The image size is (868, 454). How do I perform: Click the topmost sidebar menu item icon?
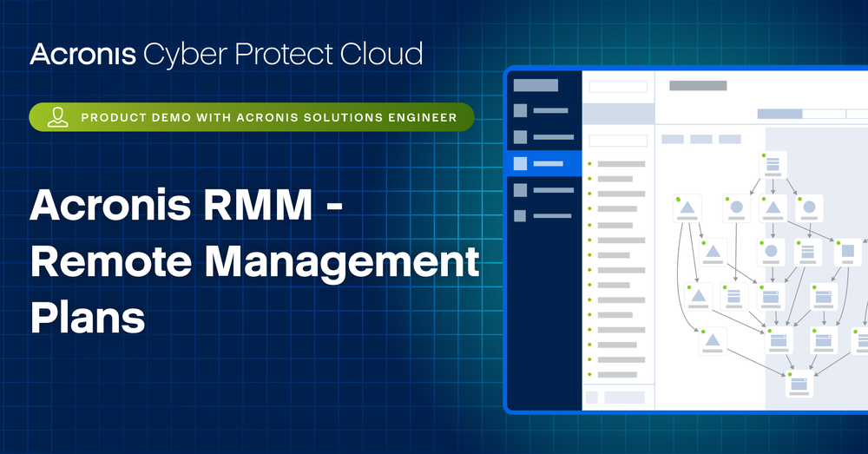tap(520, 110)
